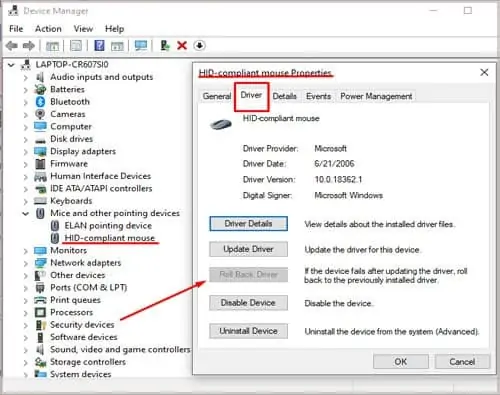
Task: Click the update driver green arrow toolbar icon
Action: [x=165, y=45]
